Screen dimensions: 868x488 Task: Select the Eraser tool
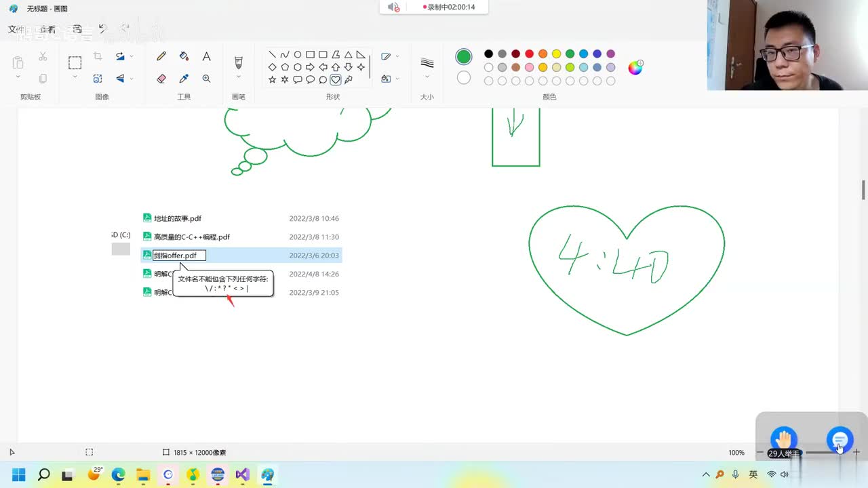coord(161,79)
